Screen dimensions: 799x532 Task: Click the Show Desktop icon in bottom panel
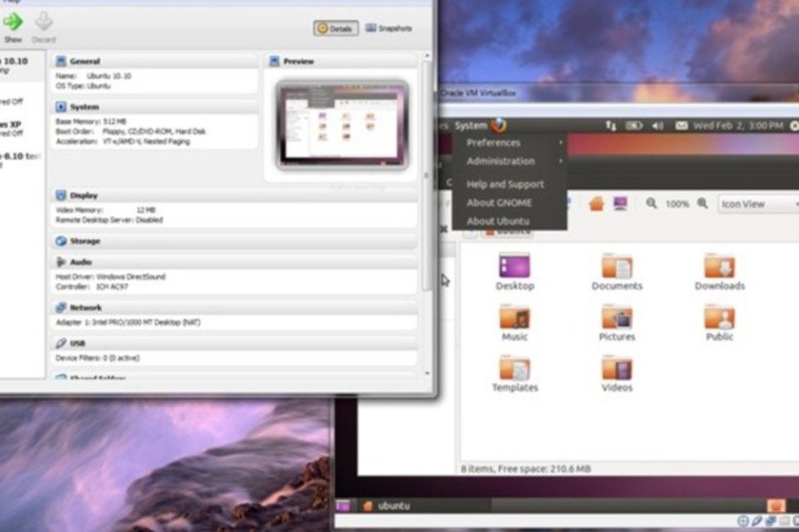[343, 505]
